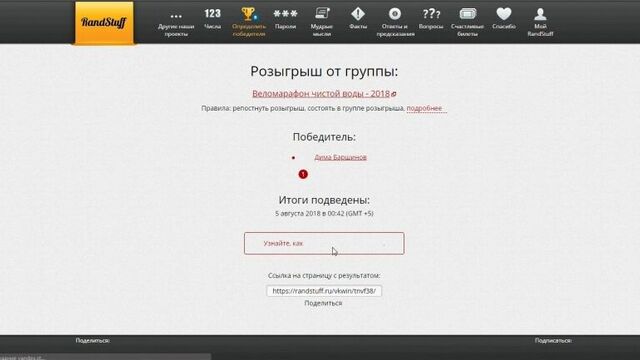Click Поделиться under the result link

[x=323, y=303]
